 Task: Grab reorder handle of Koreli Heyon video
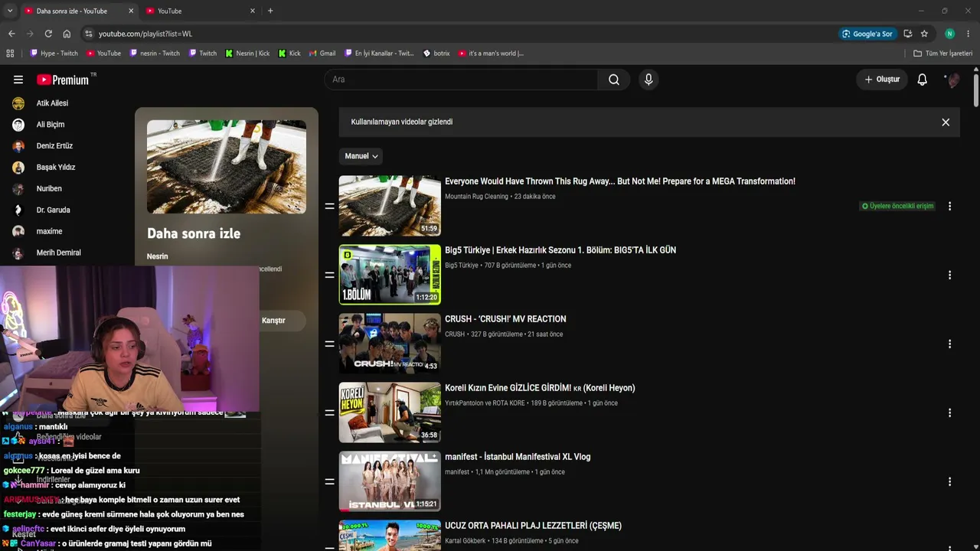click(330, 412)
